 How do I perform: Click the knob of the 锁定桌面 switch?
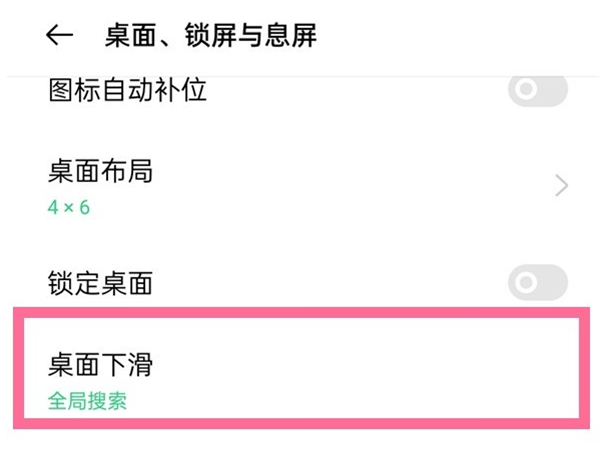pos(524,283)
